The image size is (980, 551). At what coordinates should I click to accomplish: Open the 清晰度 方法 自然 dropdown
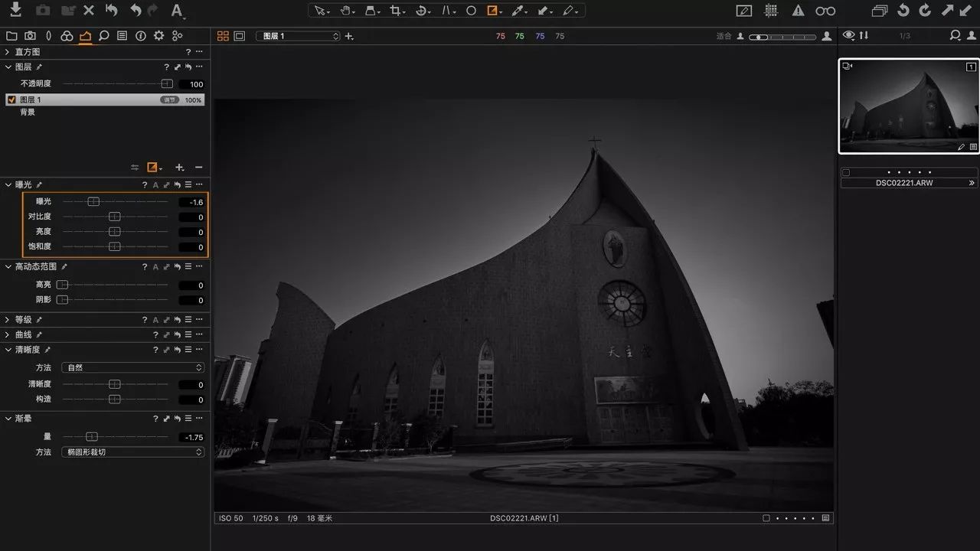(133, 367)
